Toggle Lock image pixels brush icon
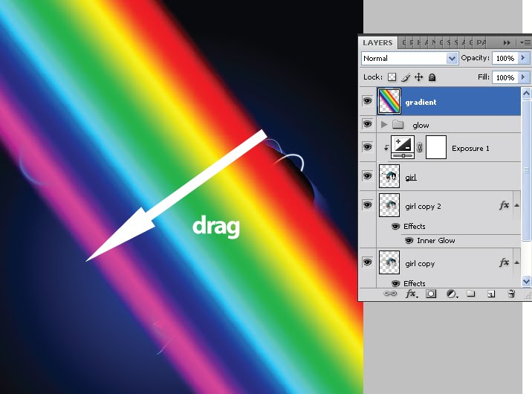 click(x=406, y=77)
